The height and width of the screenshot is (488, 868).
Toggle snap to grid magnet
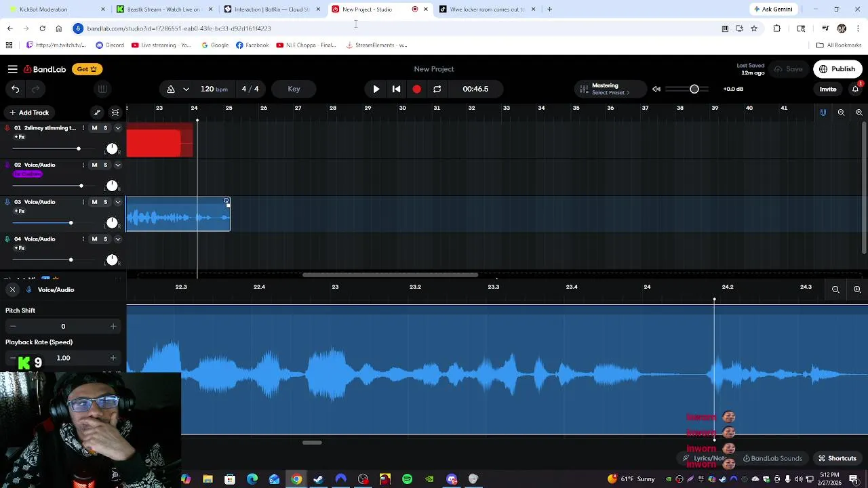click(x=823, y=113)
